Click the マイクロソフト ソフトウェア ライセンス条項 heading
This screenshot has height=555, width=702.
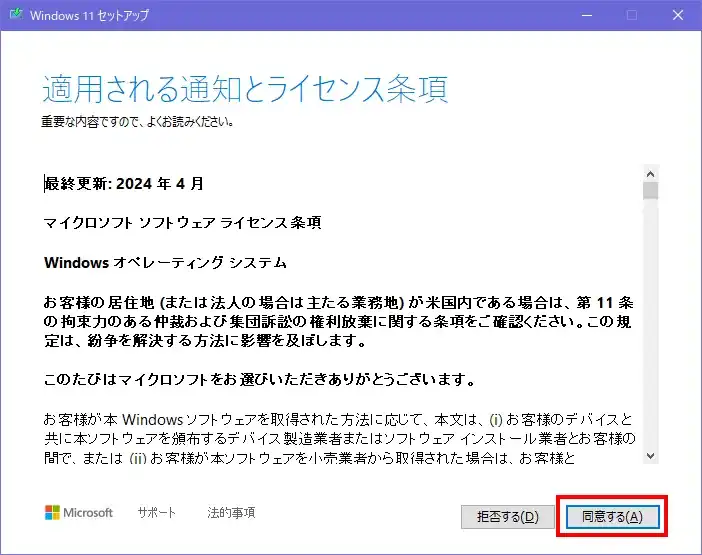click(x=183, y=223)
